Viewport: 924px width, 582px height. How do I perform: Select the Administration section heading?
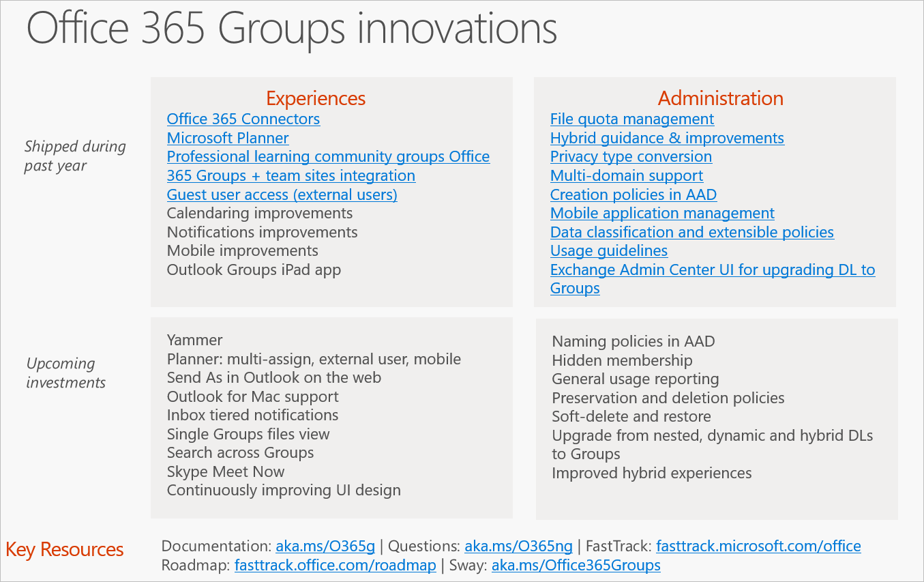pyautogui.click(x=720, y=98)
